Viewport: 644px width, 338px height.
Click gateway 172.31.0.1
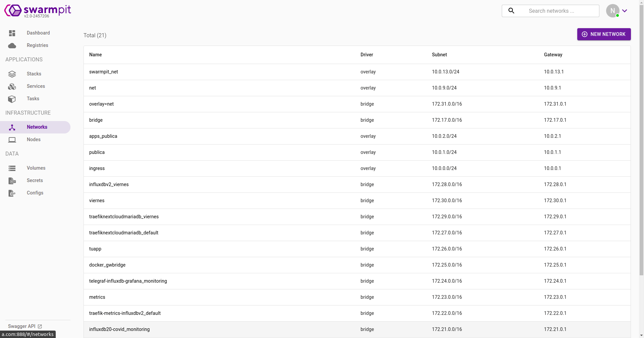555,104
